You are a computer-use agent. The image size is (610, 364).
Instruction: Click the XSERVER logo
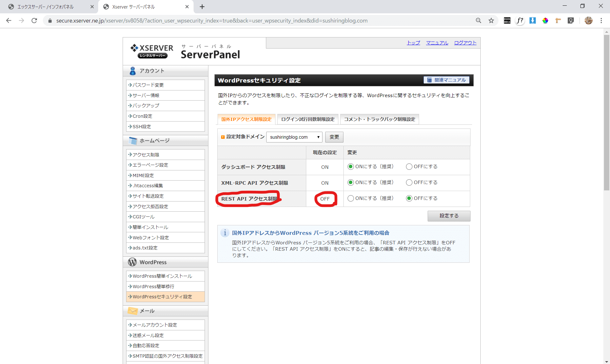tap(152, 51)
